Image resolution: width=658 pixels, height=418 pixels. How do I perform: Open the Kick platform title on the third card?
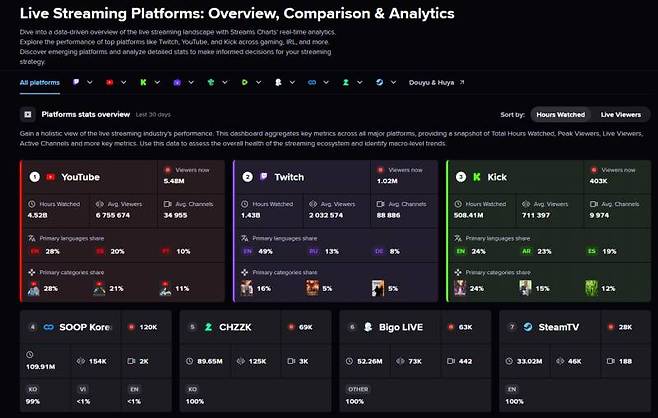point(497,177)
